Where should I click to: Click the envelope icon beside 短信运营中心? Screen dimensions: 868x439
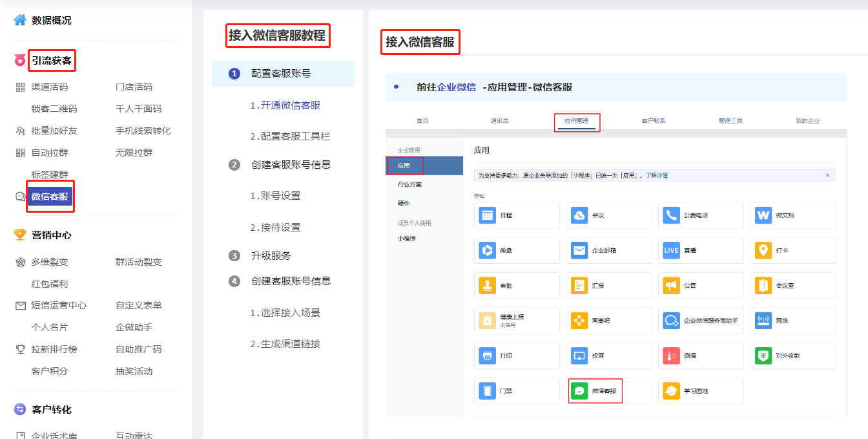click(21, 305)
